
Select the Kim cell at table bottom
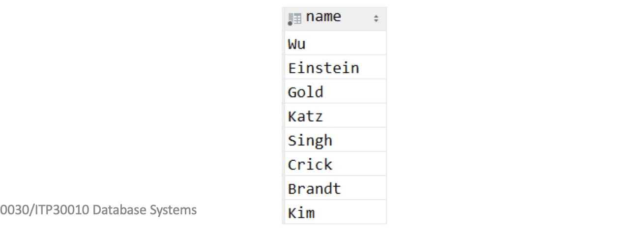[335, 212]
